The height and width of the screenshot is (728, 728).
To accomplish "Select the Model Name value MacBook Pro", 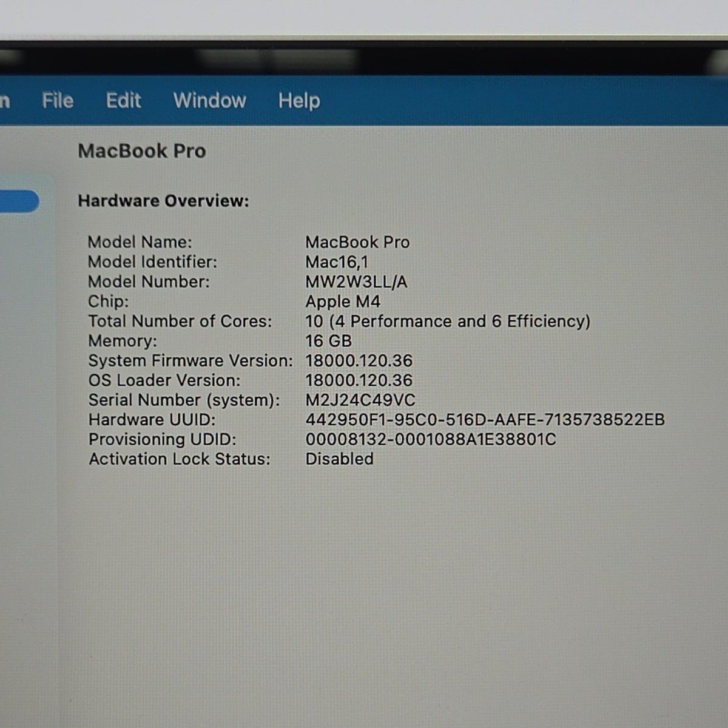I will click(357, 242).
